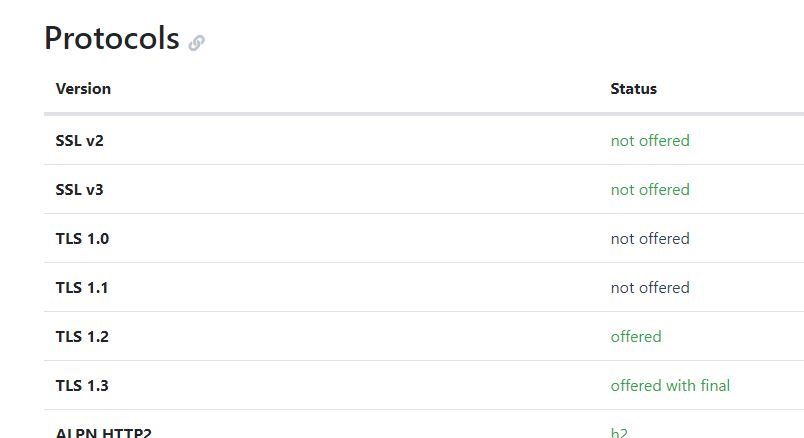Click the 'h2' status value
Viewport: 804px width, 438px height.
click(619, 432)
